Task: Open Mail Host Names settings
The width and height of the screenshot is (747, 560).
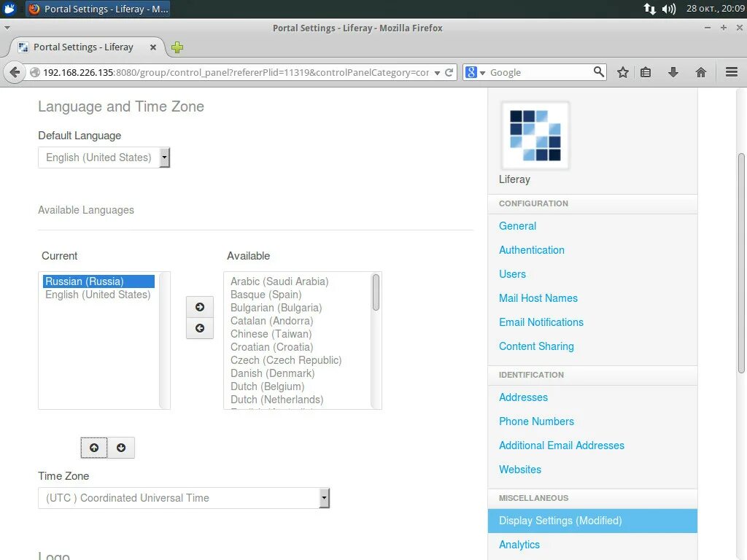Action: [538, 298]
